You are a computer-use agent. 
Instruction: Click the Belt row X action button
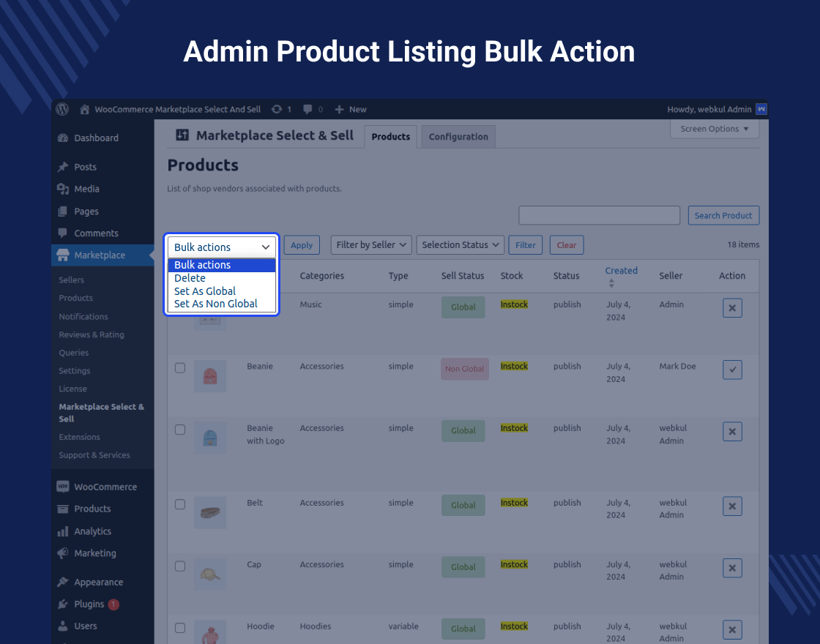(x=732, y=506)
